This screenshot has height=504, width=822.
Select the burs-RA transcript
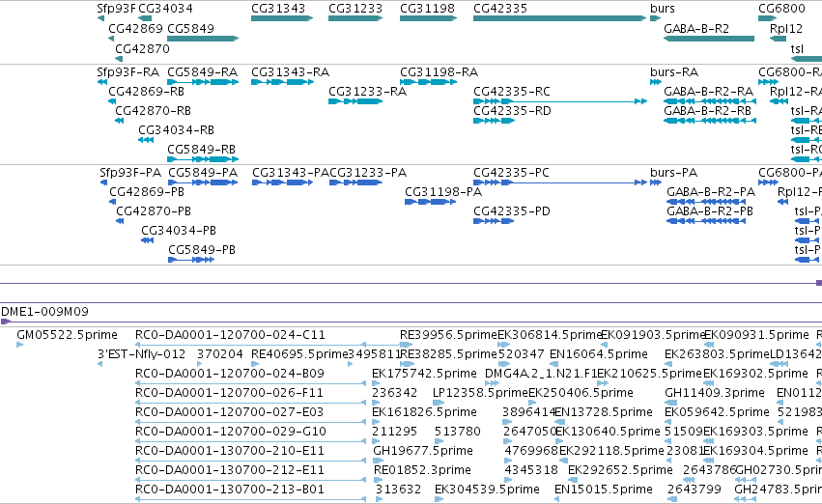(674, 71)
